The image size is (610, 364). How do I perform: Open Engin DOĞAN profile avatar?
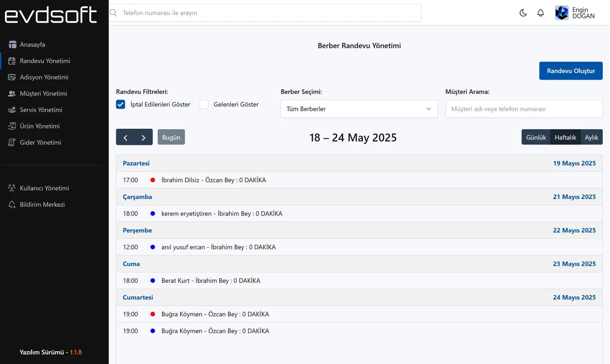coord(562,13)
